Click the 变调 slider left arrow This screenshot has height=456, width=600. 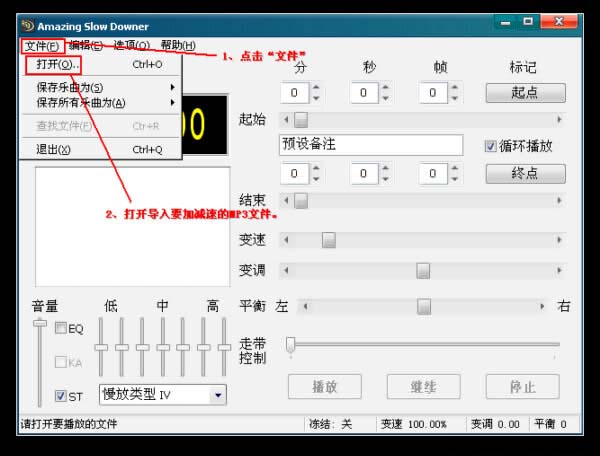click(x=286, y=270)
